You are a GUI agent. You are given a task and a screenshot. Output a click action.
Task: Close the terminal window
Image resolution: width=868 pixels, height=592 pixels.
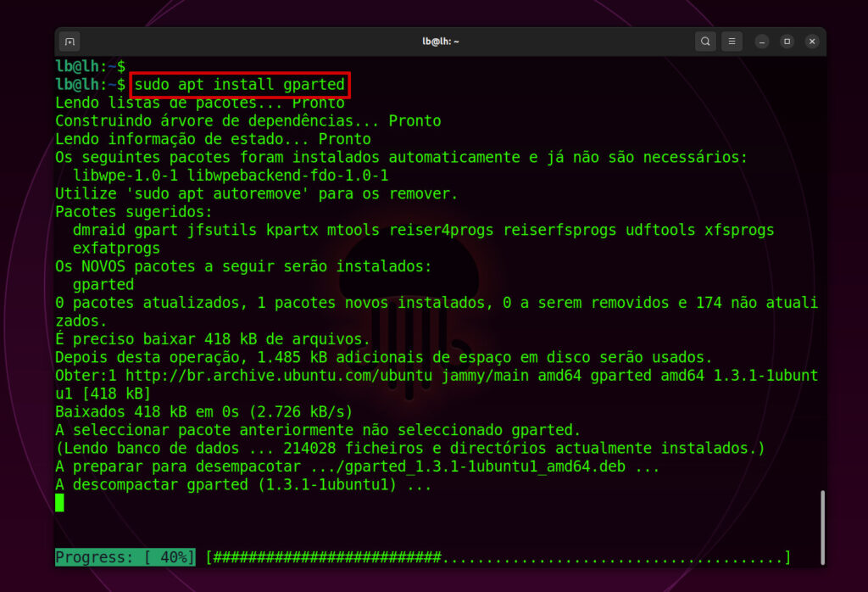pyautogui.click(x=812, y=42)
